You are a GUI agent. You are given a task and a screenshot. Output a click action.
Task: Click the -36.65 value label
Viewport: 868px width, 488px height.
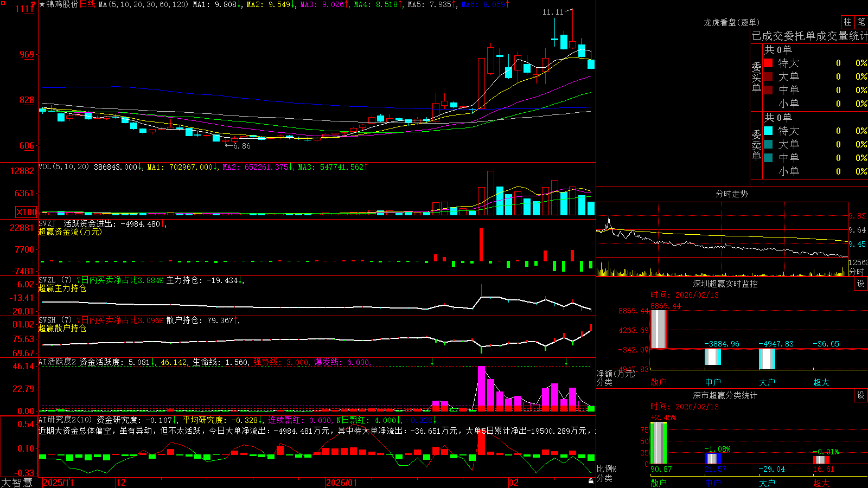click(x=826, y=344)
